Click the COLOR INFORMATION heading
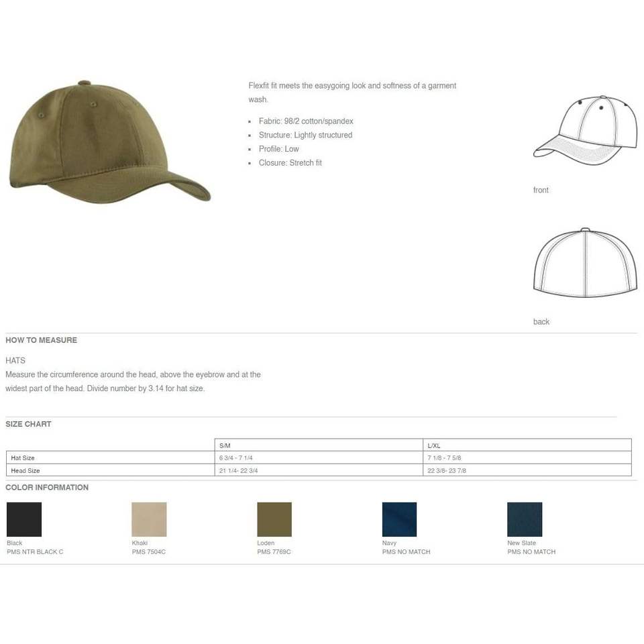Viewport: 644px width, 644px height. tap(47, 487)
